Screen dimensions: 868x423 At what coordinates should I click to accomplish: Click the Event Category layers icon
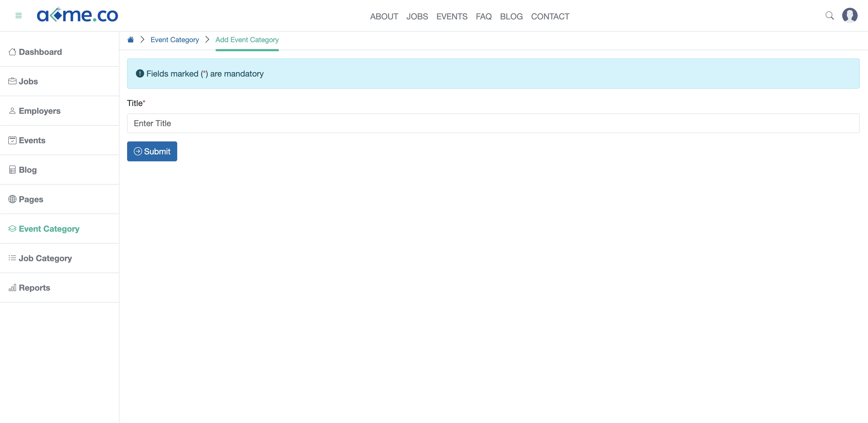tap(12, 229)
